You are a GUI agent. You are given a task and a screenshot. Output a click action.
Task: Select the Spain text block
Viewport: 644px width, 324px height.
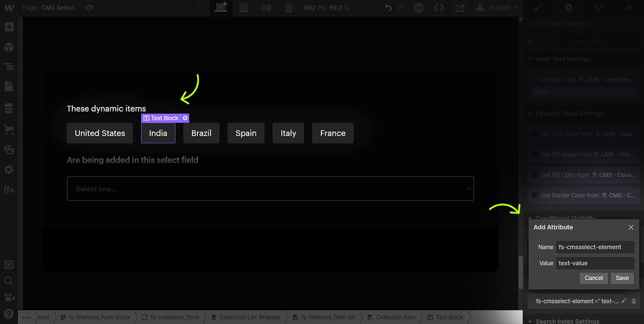[246, 133]
